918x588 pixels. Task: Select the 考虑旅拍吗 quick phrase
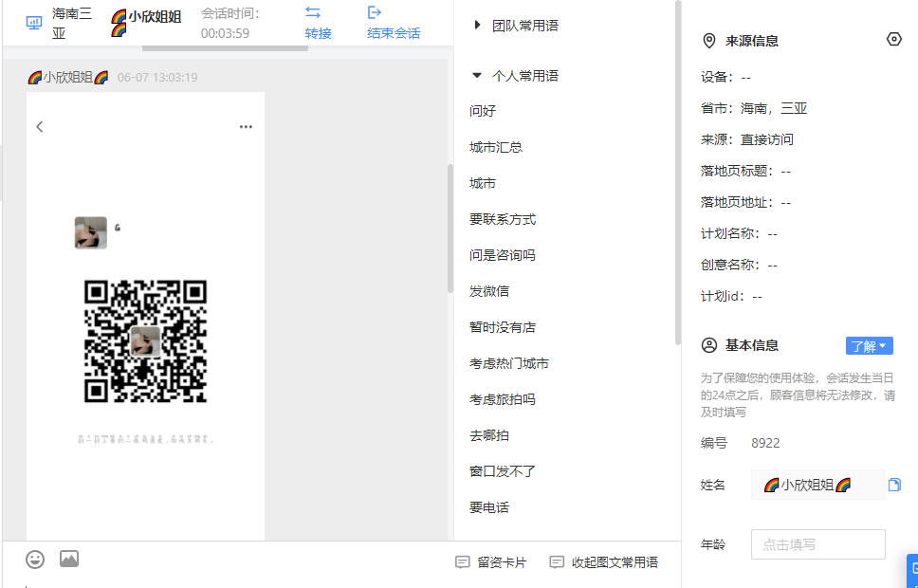point(503,399)
